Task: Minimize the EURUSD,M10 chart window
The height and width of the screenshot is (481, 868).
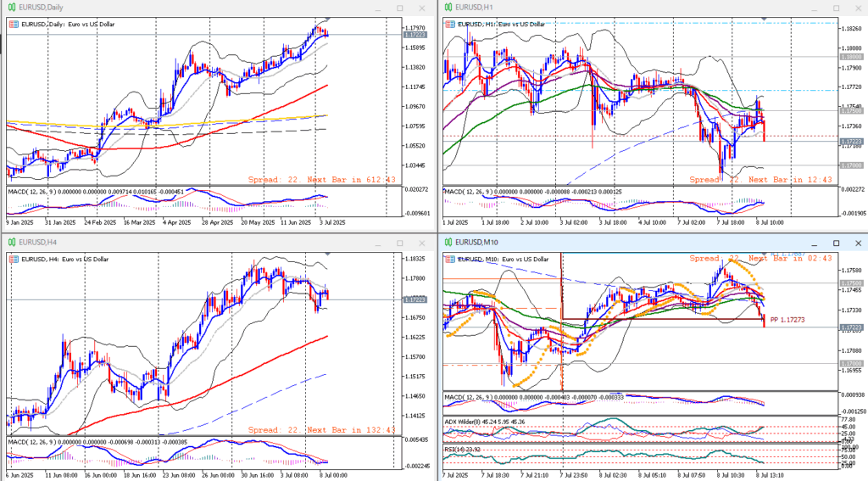Action: [x=815, y=243]
